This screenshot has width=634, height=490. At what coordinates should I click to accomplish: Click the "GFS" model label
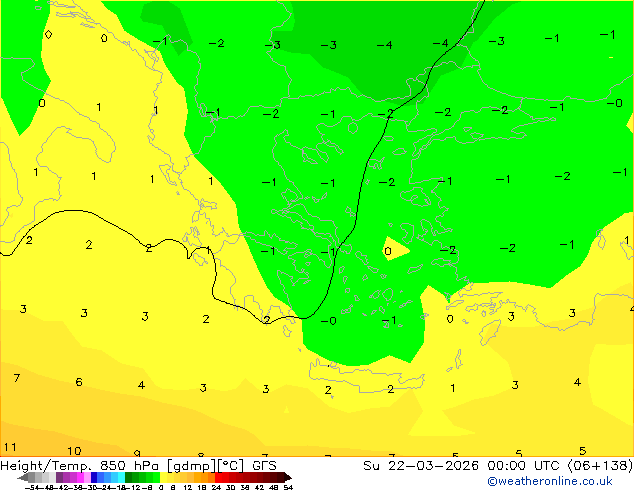[264, 466]
